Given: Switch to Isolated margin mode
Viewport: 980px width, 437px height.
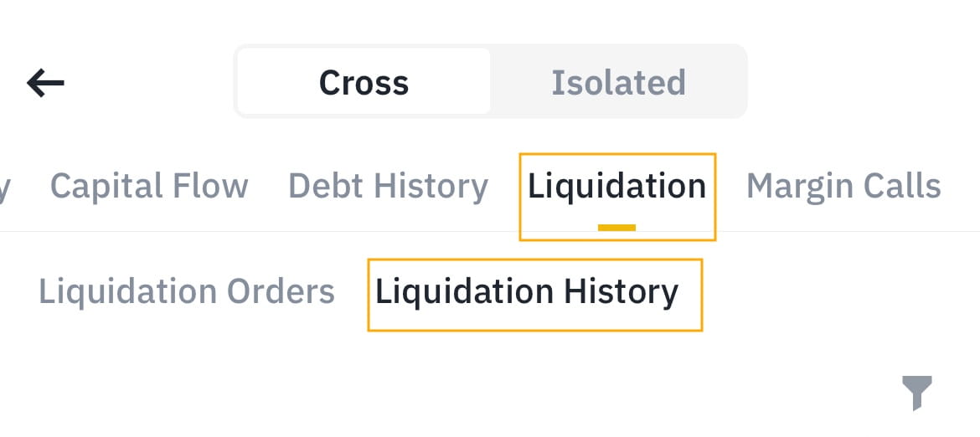Looking at the screenshot, I should 618,82.
